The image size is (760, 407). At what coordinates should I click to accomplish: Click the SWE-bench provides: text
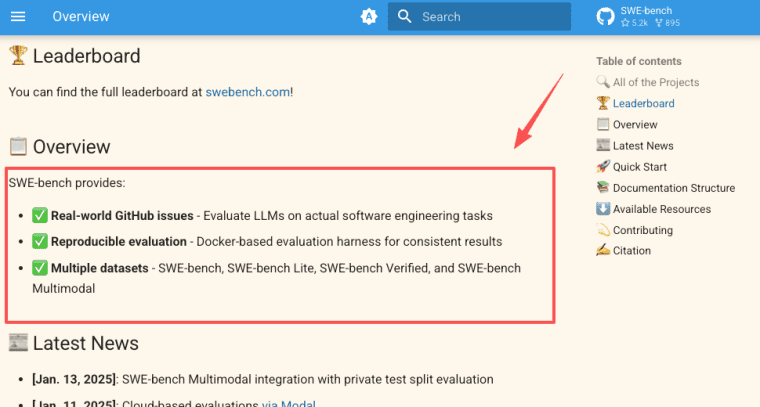67,183
